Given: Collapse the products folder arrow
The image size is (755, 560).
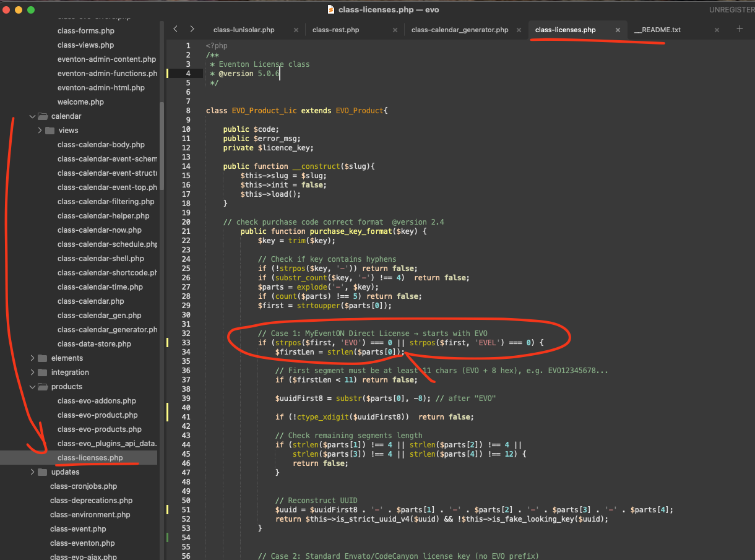Looking at the screenshot, I should [x=33, y=387].
